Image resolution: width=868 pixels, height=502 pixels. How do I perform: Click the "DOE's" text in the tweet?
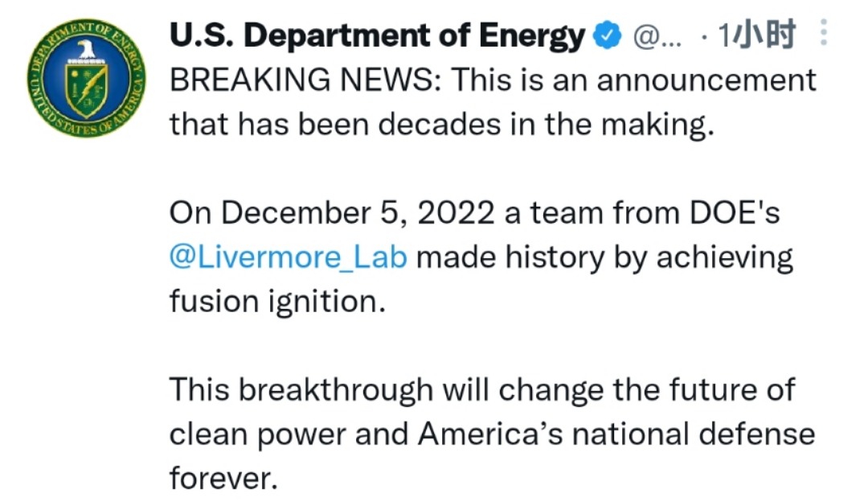735,212
